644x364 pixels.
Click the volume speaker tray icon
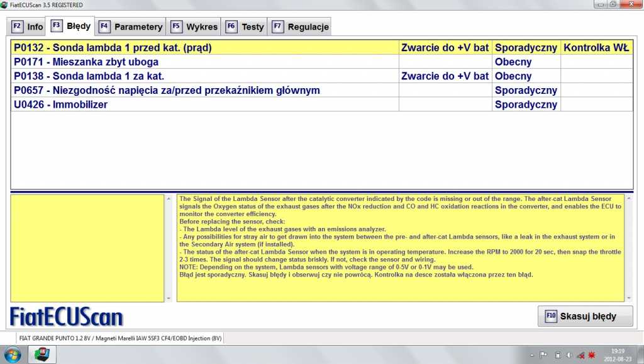(569, 355)
